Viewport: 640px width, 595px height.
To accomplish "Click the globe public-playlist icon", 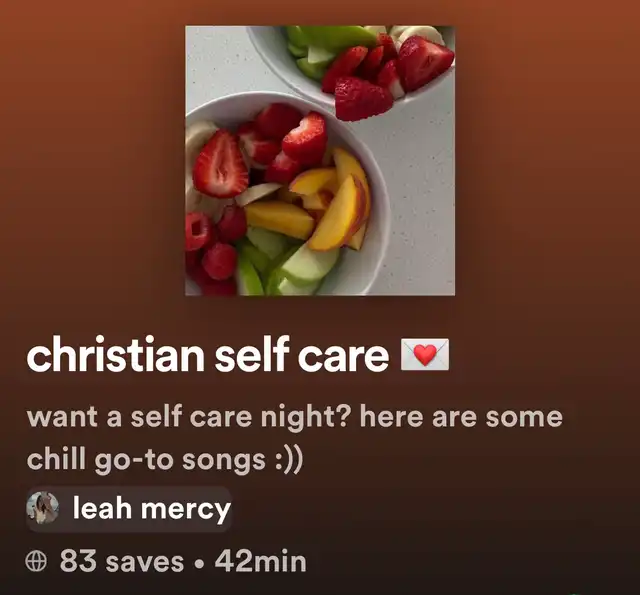I will [36, 561].
